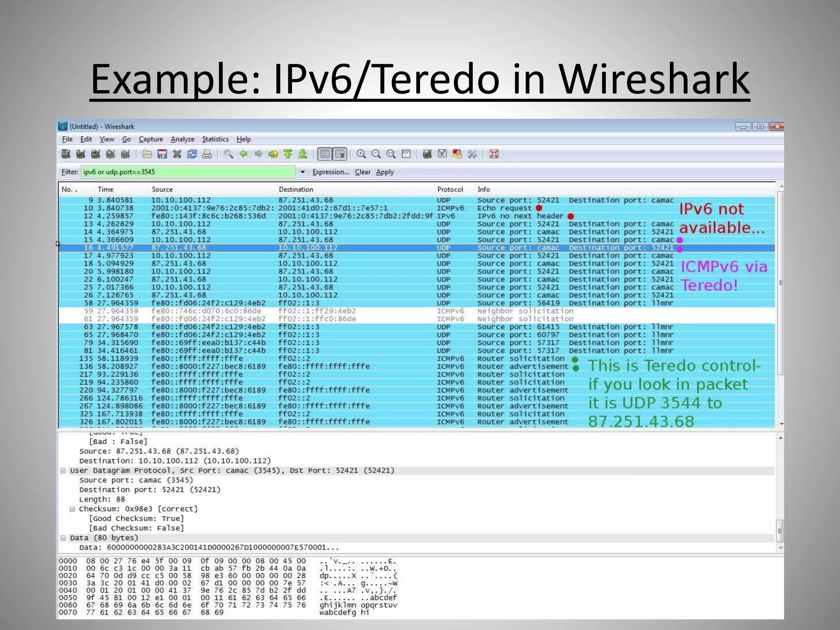The height and width of the screenshot is (630, 840).
Task: Select the 'Length: 88' detail line
Action: tap(102, 500)
